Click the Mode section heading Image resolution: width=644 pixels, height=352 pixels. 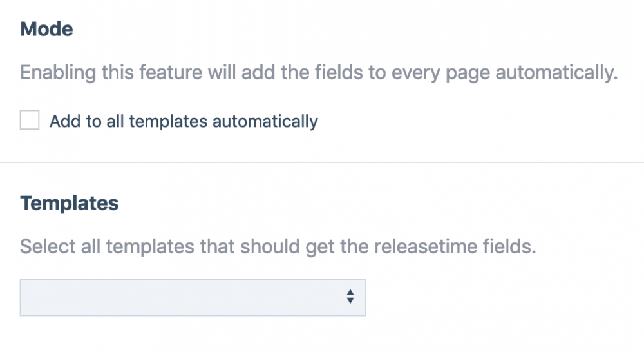[x=46, y=29]
